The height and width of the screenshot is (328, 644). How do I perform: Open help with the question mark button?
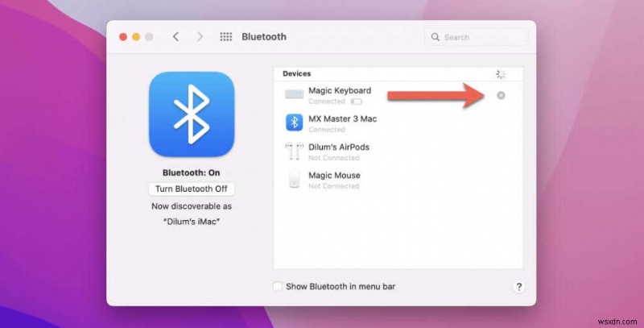pos(518,287)
